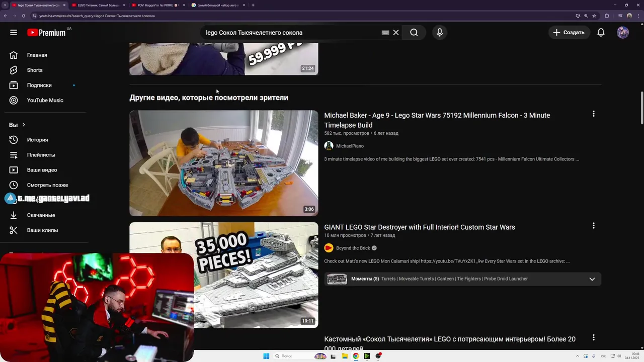Click the Другие видео, которые посмотрели зрители heading
644x362 pixels.
(209, 98)
